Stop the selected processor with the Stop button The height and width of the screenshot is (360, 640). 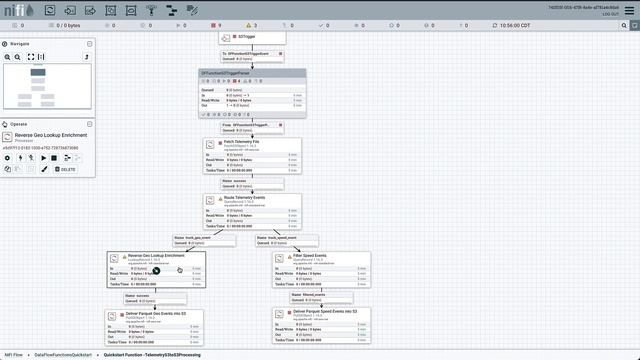(54, 158)
